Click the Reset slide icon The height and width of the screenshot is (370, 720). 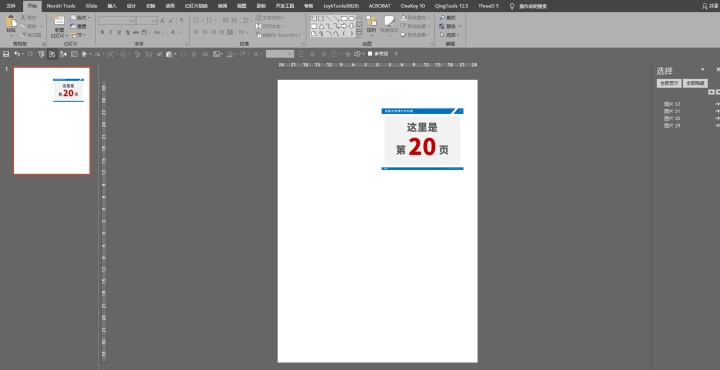(73, 26)
